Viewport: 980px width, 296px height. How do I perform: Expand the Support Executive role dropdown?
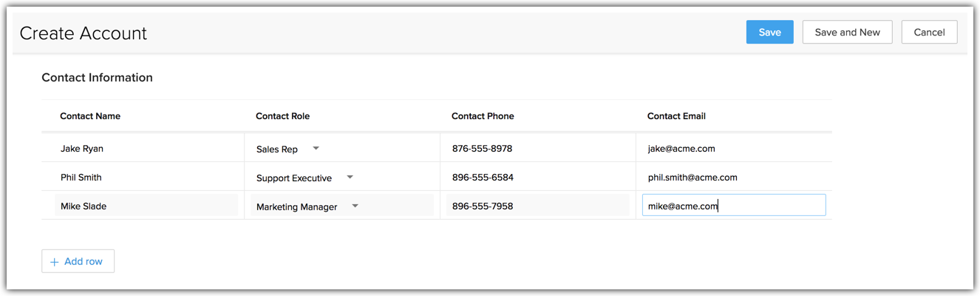click(350, 178)
